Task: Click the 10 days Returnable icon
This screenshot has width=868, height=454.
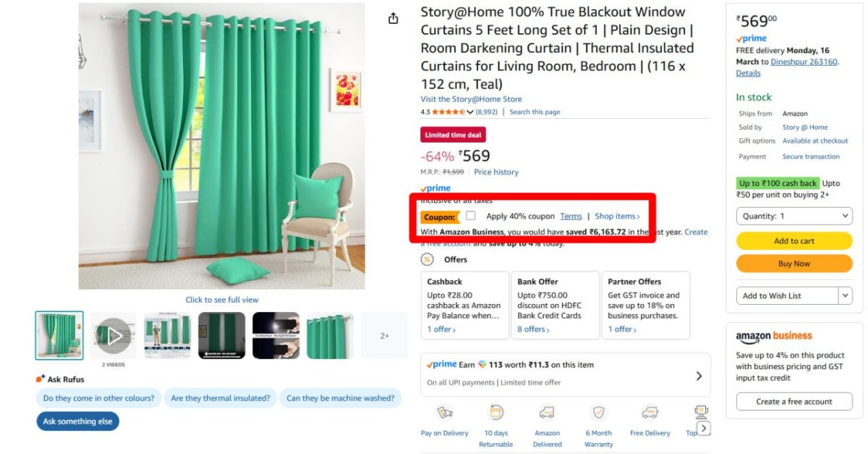Action: click(x=496, y=413)
